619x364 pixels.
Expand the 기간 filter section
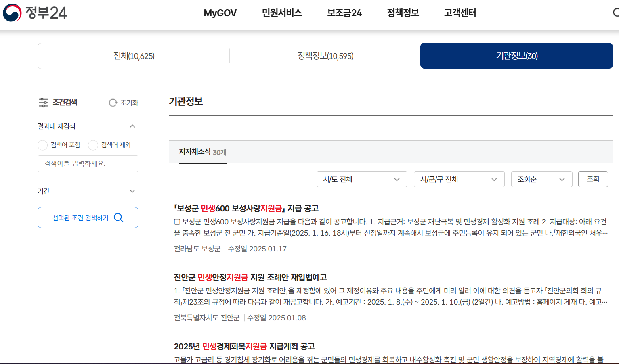click(132, 191)
